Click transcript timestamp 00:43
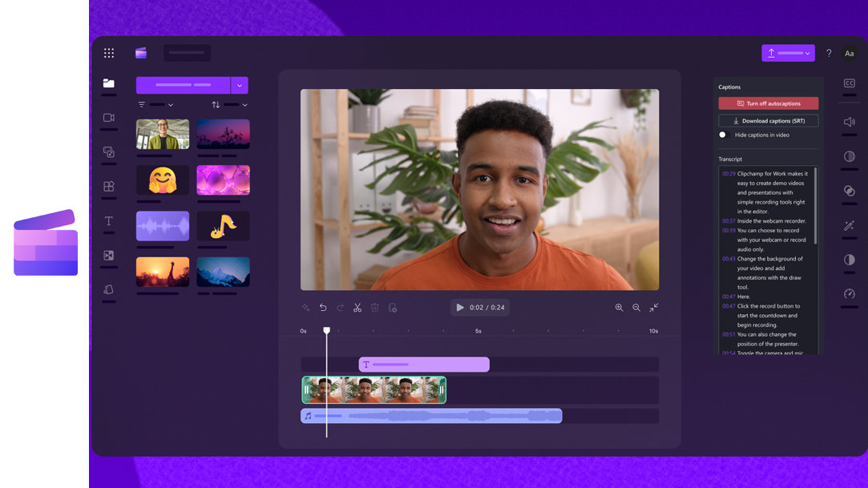Image resolution: width=868 pixels, height=488 pixels. coord(729,259)
